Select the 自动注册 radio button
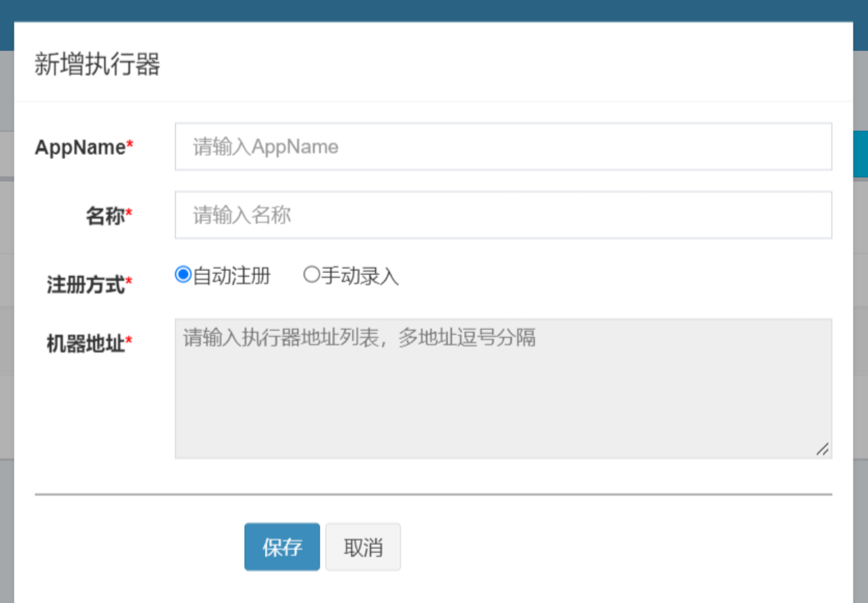This screenshot has width=868, height=603. click(x=183, y=275)
